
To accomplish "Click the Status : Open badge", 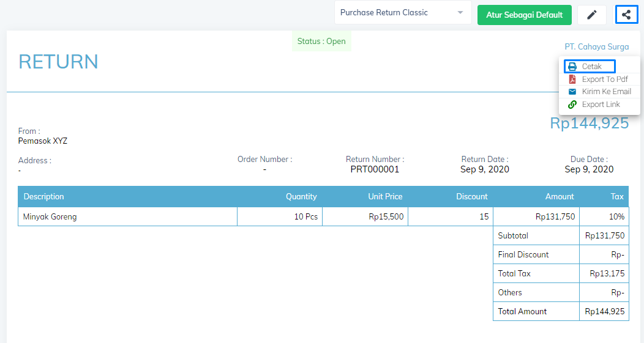I will click(321, 42).
